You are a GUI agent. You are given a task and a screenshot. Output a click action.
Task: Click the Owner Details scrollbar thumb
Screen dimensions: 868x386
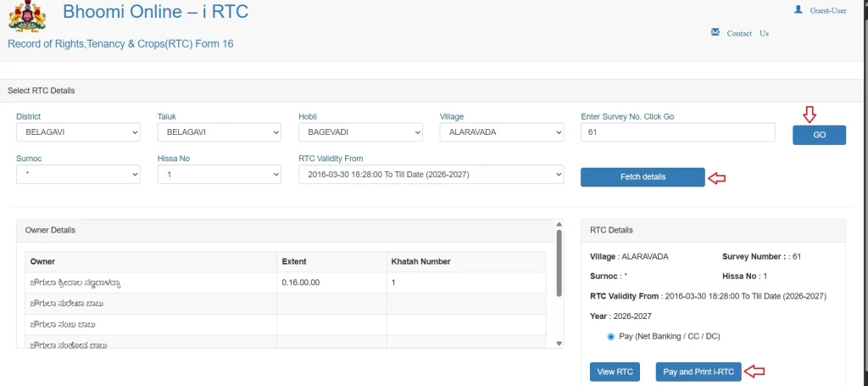coord(559,263)
